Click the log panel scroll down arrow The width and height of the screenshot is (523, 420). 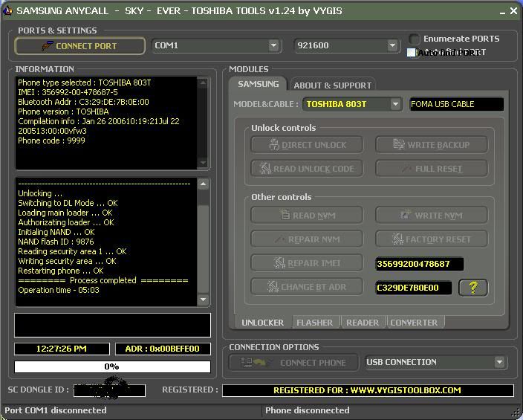[203, 300]
